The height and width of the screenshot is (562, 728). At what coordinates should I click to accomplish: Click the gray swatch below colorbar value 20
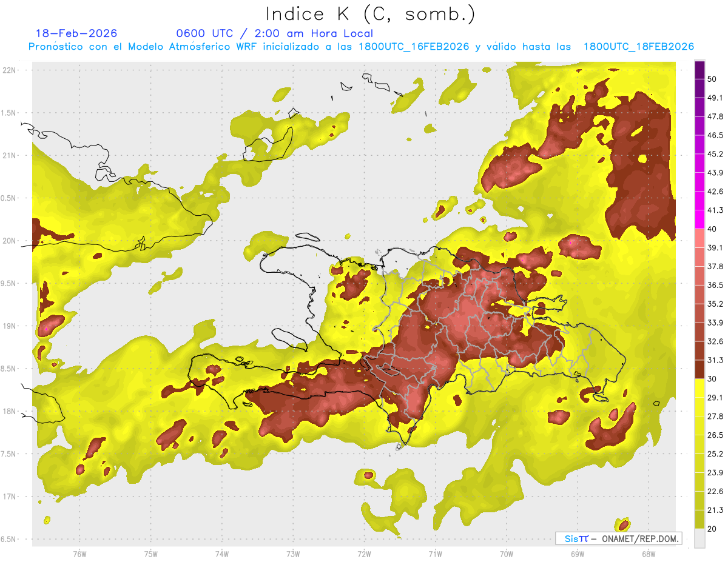point(699,538)
